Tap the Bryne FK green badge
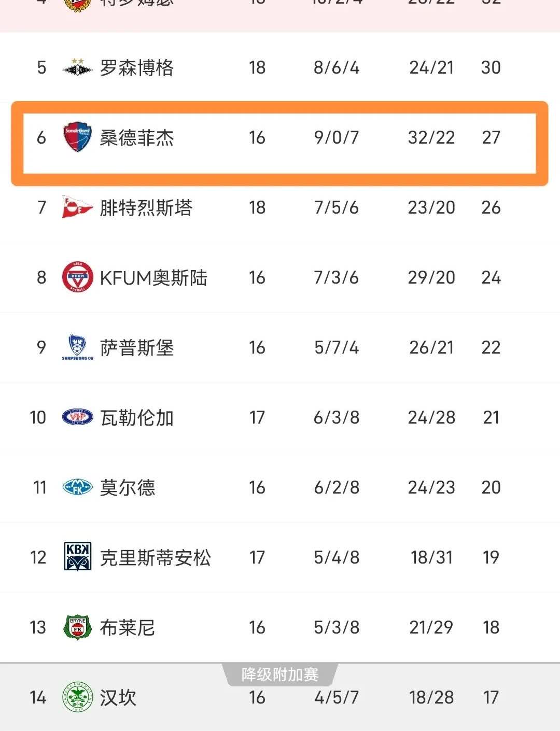Viewport: 560px width, 731px height. [77, 627]
